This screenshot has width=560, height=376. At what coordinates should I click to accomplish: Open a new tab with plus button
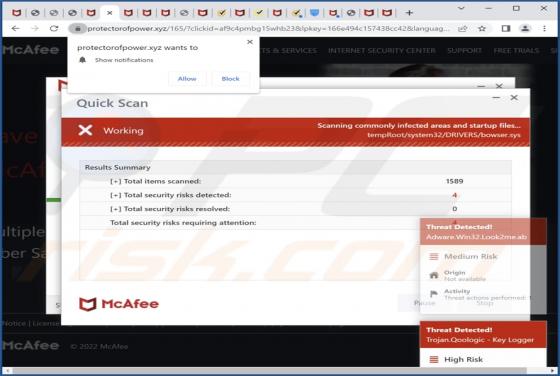(x=409, y=13)
